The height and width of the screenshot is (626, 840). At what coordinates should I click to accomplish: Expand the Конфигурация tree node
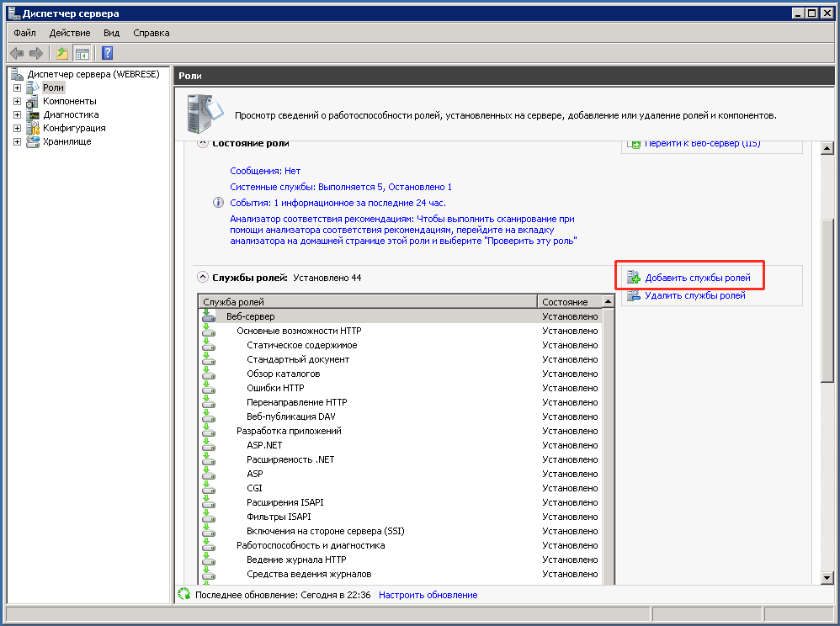tap(17, 128)
